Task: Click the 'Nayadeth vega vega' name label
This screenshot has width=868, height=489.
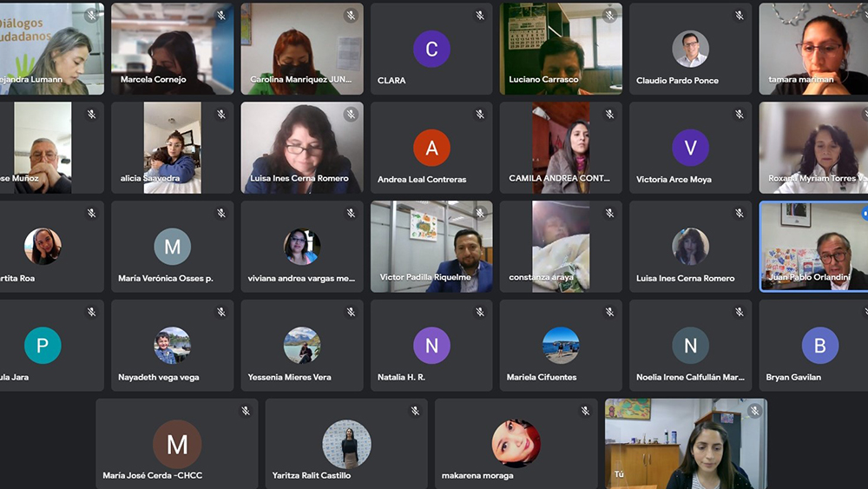Action: tap(159, 378)
